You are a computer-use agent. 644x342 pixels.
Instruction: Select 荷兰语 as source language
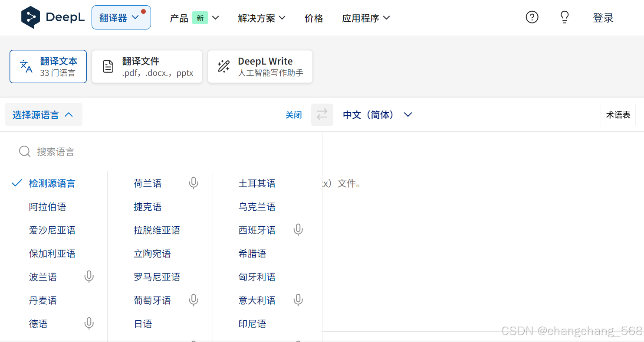[x=148, y=183]
